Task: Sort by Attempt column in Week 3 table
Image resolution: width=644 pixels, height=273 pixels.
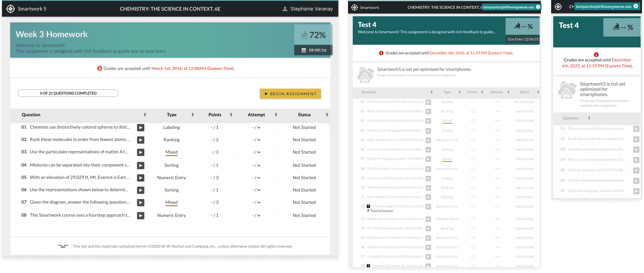Action: point(276,115)
